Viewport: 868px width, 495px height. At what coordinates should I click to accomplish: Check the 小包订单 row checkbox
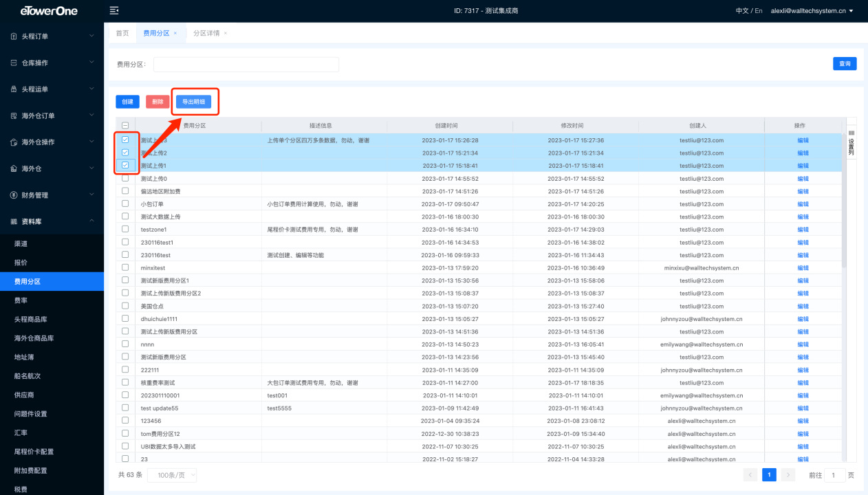click(x=125, y=203)
